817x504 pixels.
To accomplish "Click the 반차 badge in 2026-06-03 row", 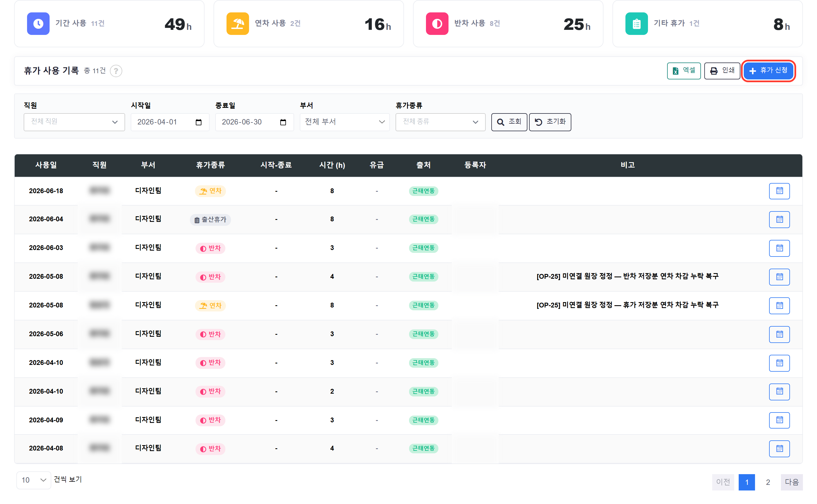I will coord(210,248).
